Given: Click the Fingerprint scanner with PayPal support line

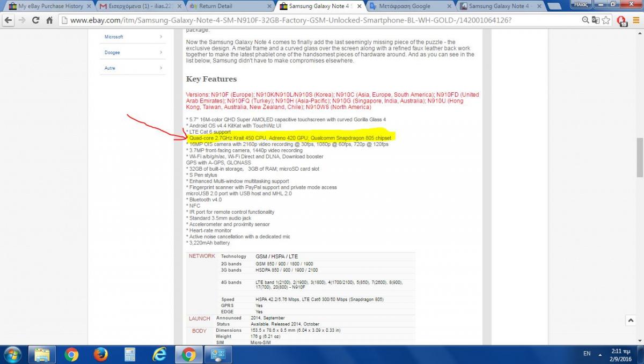Looking at the screenshot, I should (261, 187).
